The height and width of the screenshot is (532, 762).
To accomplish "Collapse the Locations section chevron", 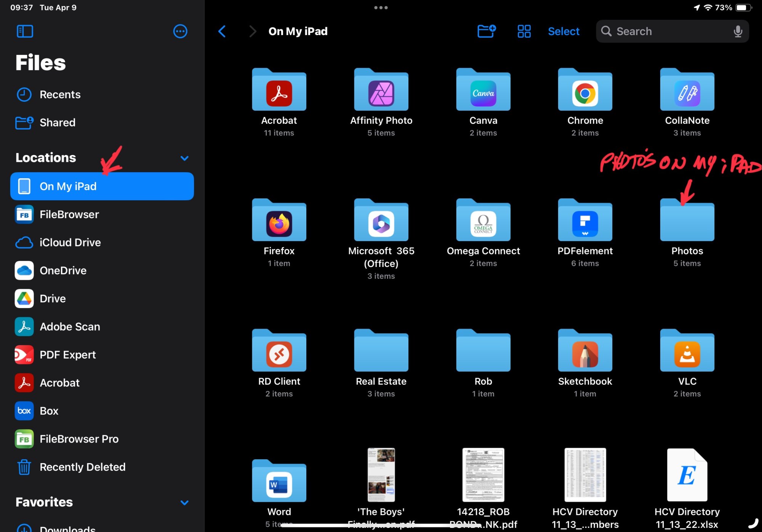I will (184, 158).
